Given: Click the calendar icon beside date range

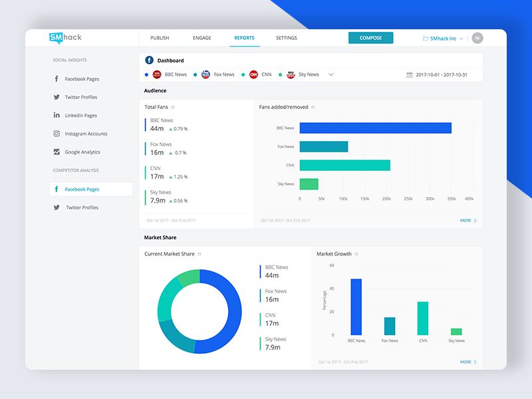Looking at the screenshot, I should tap(410, 74).
